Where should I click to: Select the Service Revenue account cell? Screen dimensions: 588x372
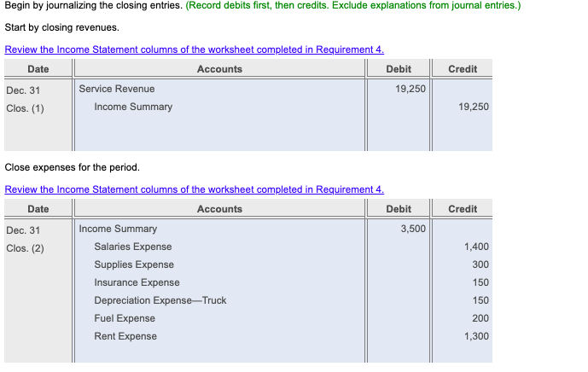click(x=117, y=89)
